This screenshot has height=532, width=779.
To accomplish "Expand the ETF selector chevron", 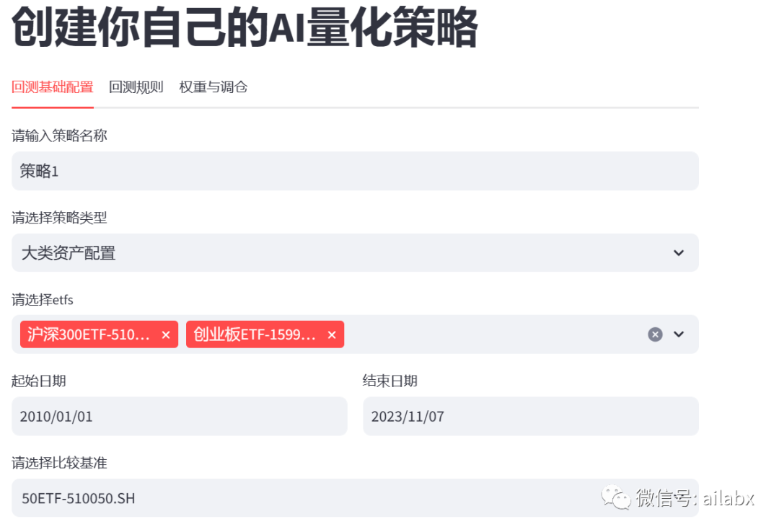I will tap(678, 334).
